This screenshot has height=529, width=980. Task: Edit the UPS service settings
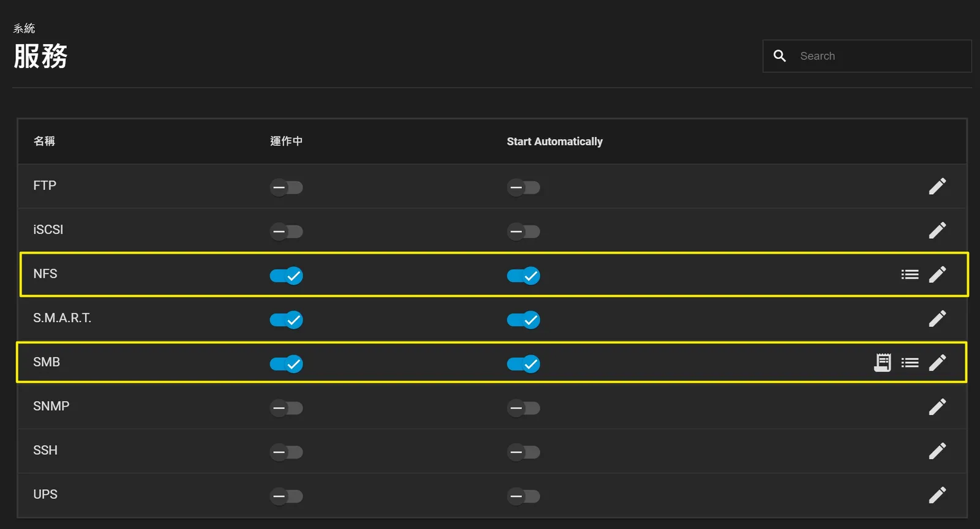(x=937, y=495)
